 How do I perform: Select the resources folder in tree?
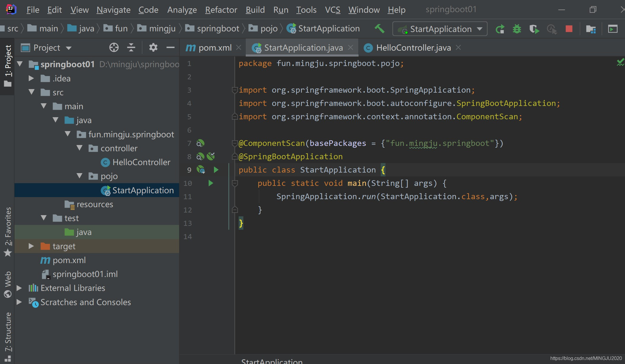point(89,204)
